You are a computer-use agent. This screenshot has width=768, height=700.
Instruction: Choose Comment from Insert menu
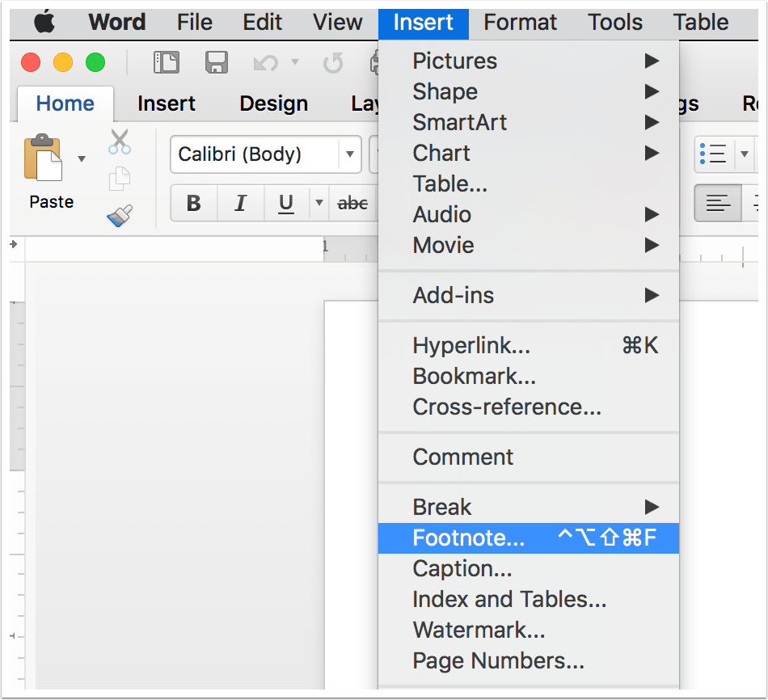click(529, 457)
